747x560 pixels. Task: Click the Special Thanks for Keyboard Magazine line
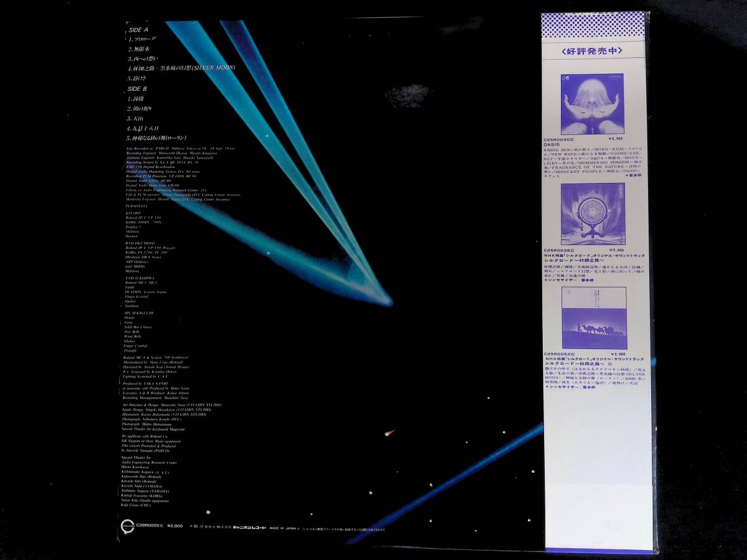tap(153, 429)
